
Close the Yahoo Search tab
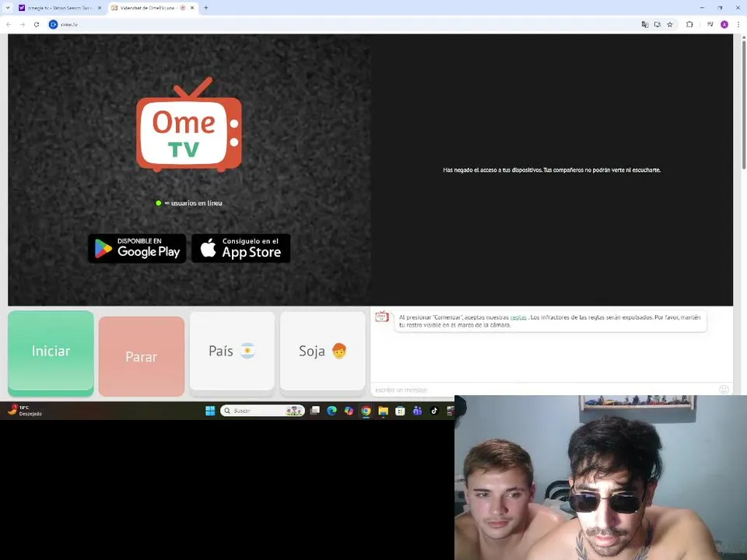click(x=100, y=8)
